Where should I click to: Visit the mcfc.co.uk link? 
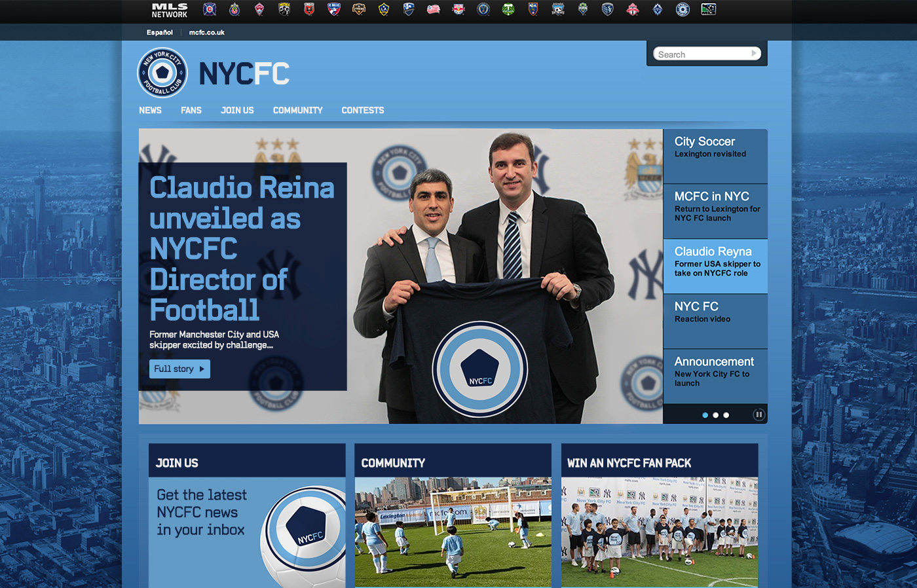[x=207, y=32]
